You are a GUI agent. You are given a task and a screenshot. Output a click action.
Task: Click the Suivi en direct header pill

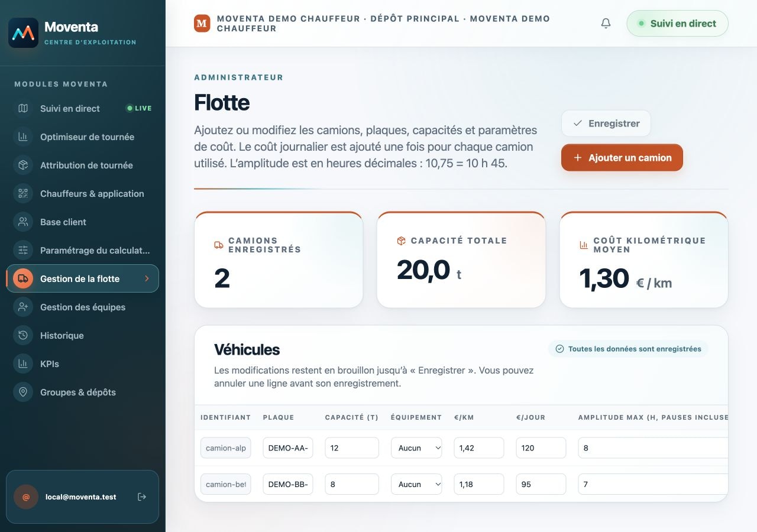[677, 24]
